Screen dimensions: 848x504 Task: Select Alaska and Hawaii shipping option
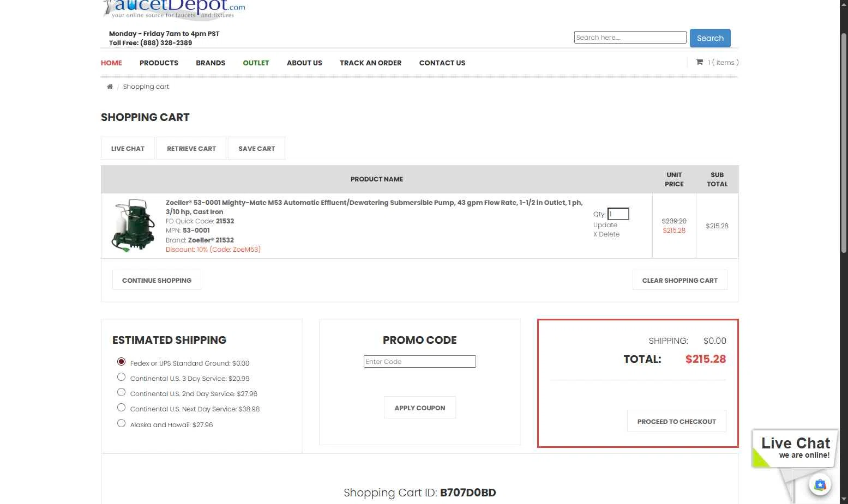click(x=121, y=423)
